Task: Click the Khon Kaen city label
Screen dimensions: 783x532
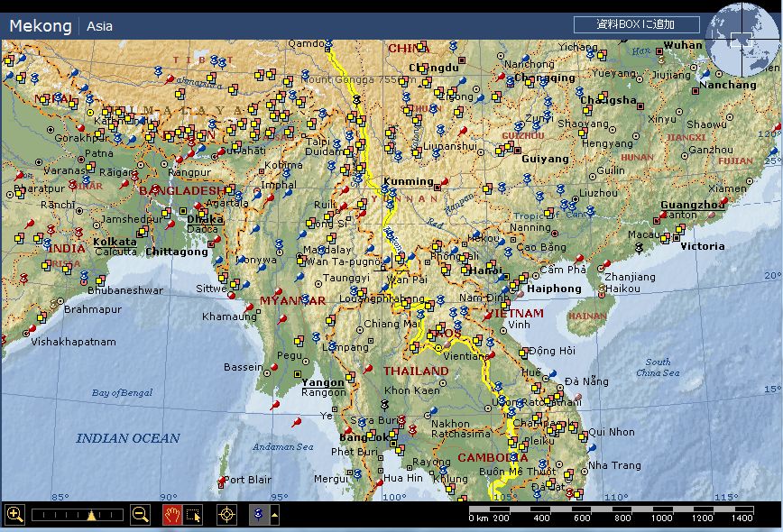Action: [412, 390]
